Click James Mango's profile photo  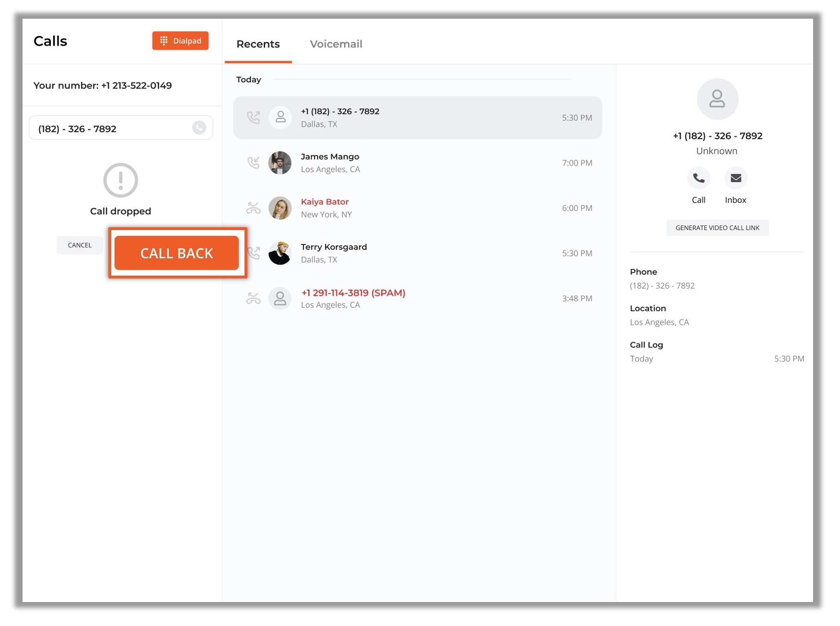(x=280, y=163)
